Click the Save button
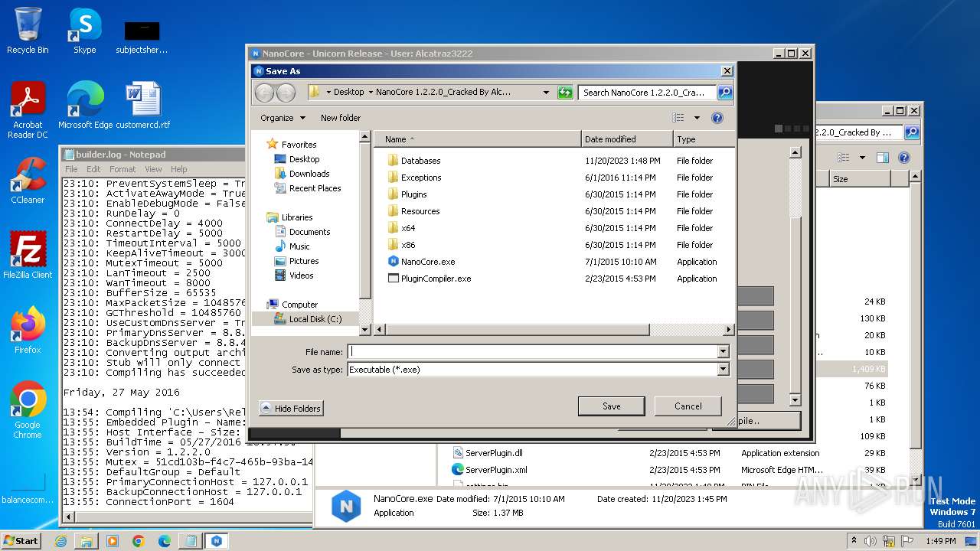Screen dimensions: 980x551 click(x=611, y=406)
